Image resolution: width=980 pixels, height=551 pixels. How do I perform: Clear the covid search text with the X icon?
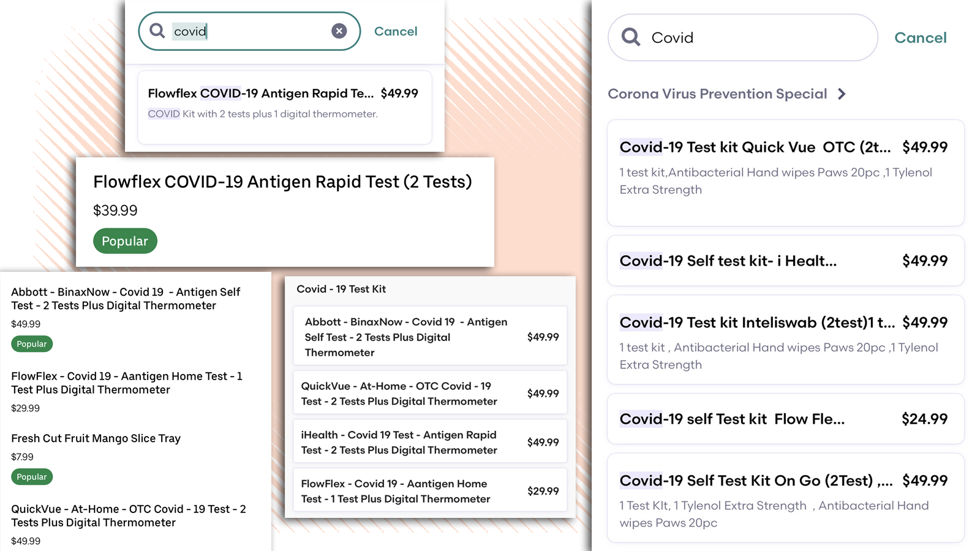pyautogui.click(x=339, y=31)
